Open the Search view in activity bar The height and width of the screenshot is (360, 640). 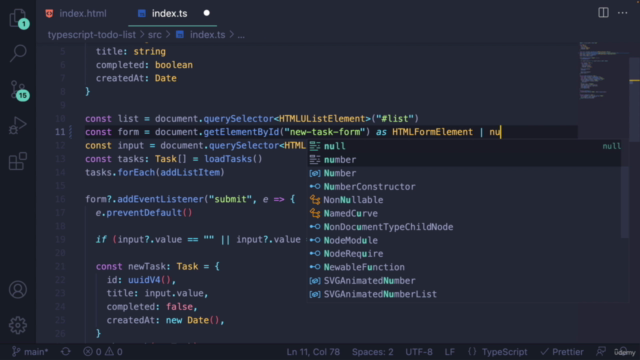click(18, 53)
